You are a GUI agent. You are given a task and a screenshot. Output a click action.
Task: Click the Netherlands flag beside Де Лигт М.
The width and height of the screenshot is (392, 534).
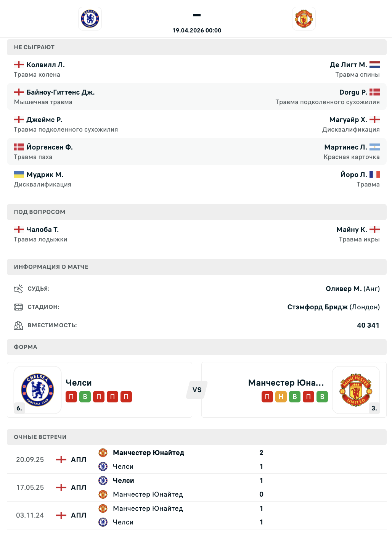pyautogui.click(x=374, y=65)
